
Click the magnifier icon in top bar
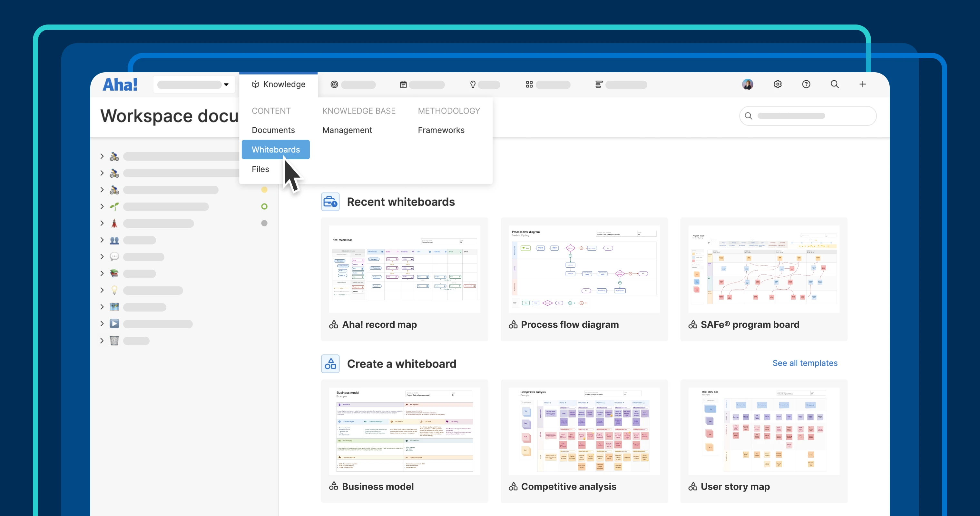[834, 84]
